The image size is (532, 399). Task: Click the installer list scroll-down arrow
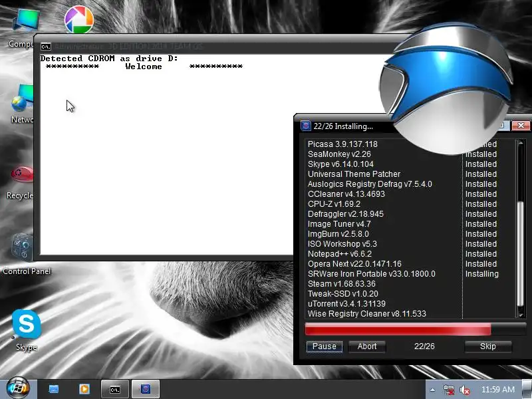[x=520, y=314]
